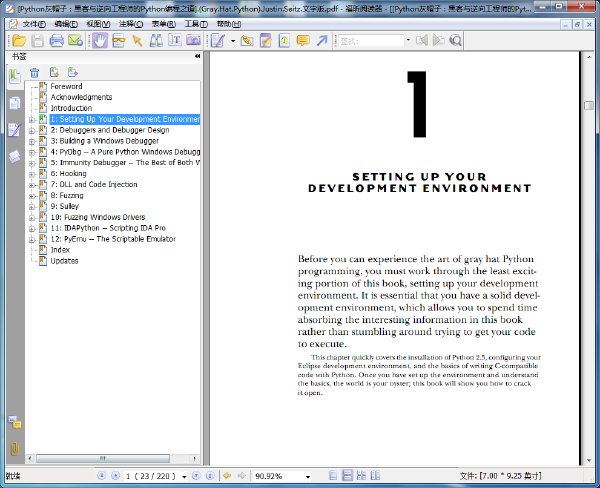
Task: Click the add new bookmark icon
Action: (x=54, y=72)
